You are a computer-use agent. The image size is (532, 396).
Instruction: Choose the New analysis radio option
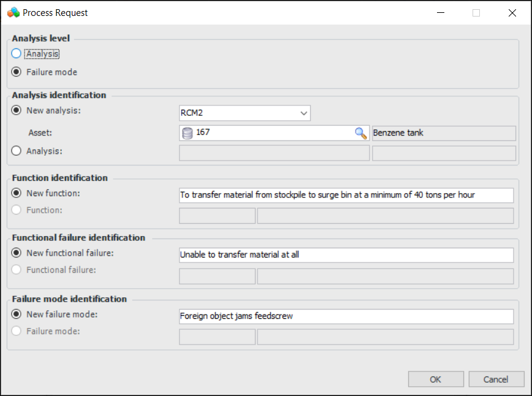click(17, 111)
